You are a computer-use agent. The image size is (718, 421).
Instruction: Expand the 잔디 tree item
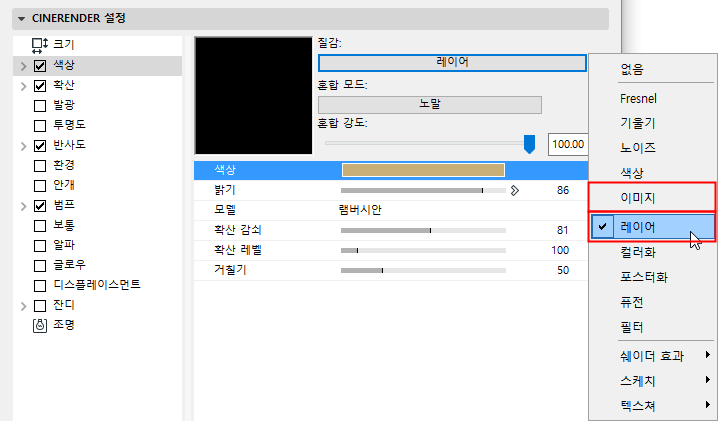[x=23, y=306]
